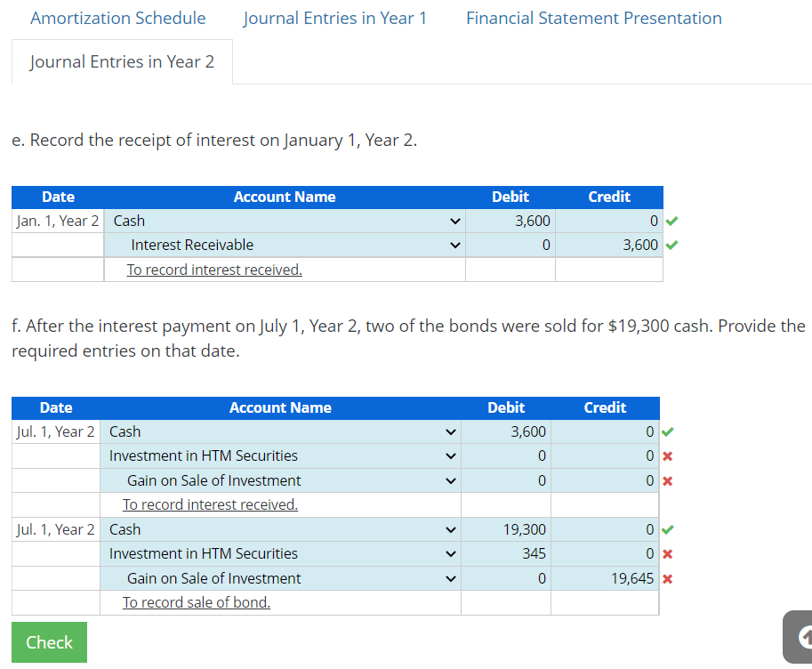
Task: Open the Financial Statement Presentation tab
Action: point(593,18)
